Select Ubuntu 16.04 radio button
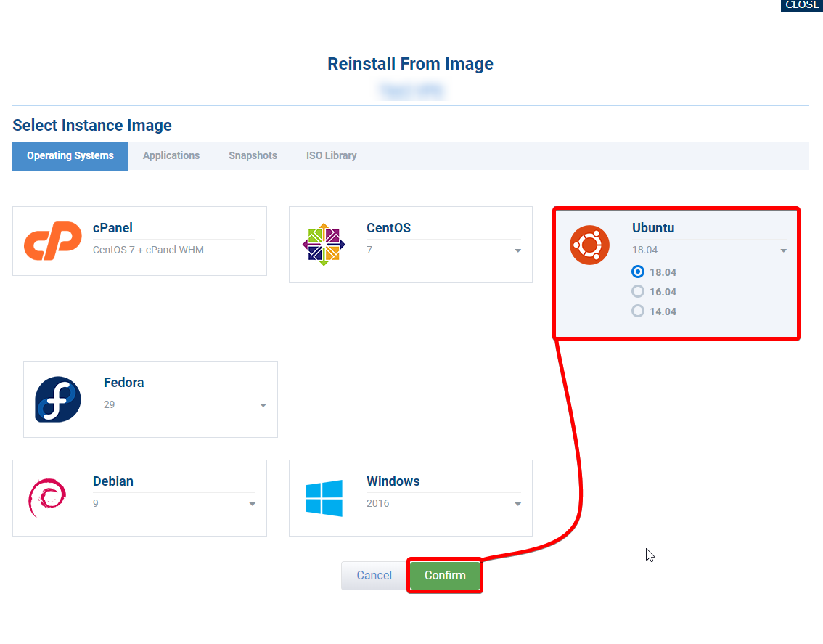Viewport: 823px width, 644px height. [x=638, y=291]
